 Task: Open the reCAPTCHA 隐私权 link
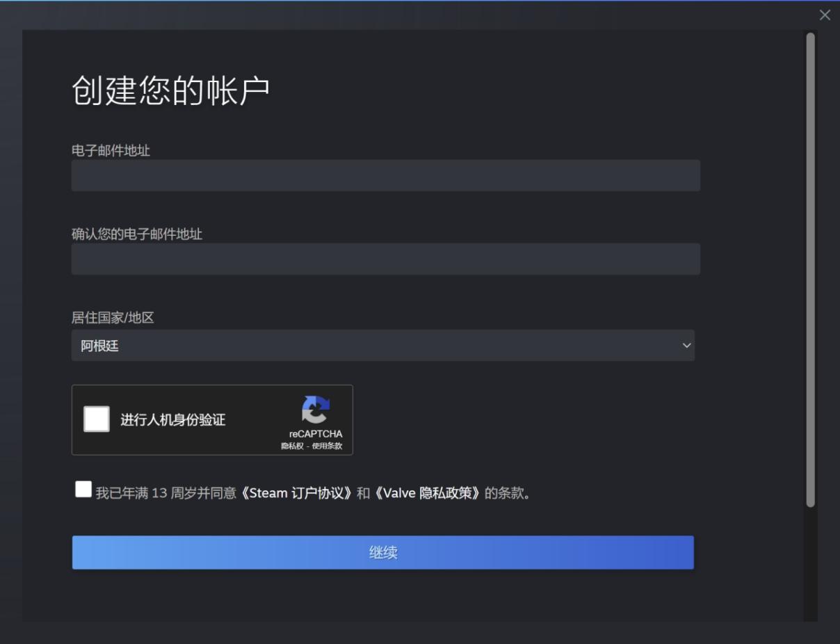(292, 446)
